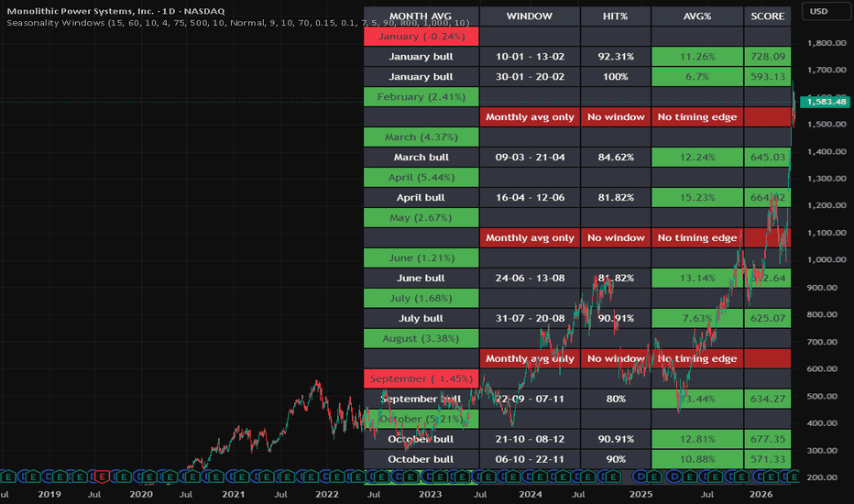Click the May (2.67%) month cell
Viewport: 854px width, 504px height.
[x=421, y=218]
